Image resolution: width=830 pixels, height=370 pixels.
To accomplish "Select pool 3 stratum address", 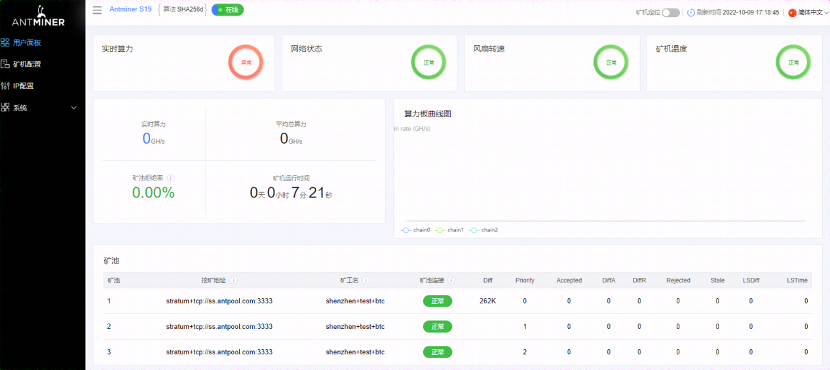I will click(219, 352).
